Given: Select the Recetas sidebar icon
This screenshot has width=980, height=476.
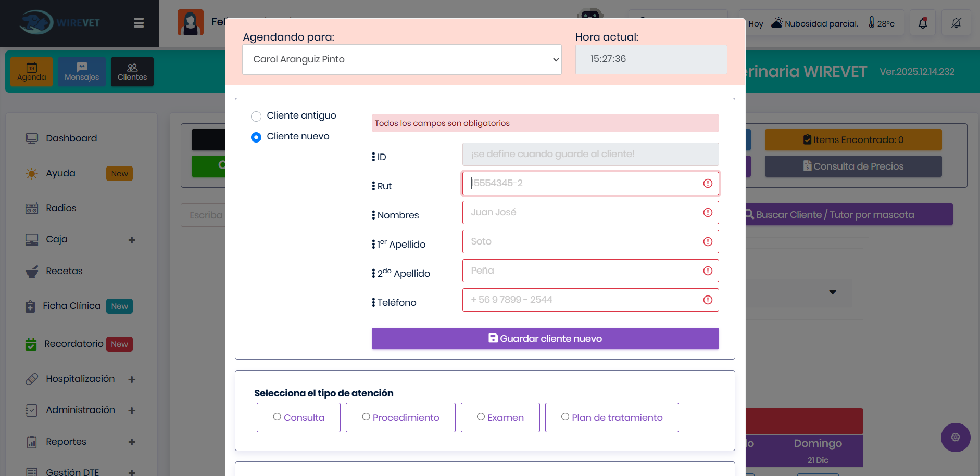Looking at the screenshot, I should 32,271.
